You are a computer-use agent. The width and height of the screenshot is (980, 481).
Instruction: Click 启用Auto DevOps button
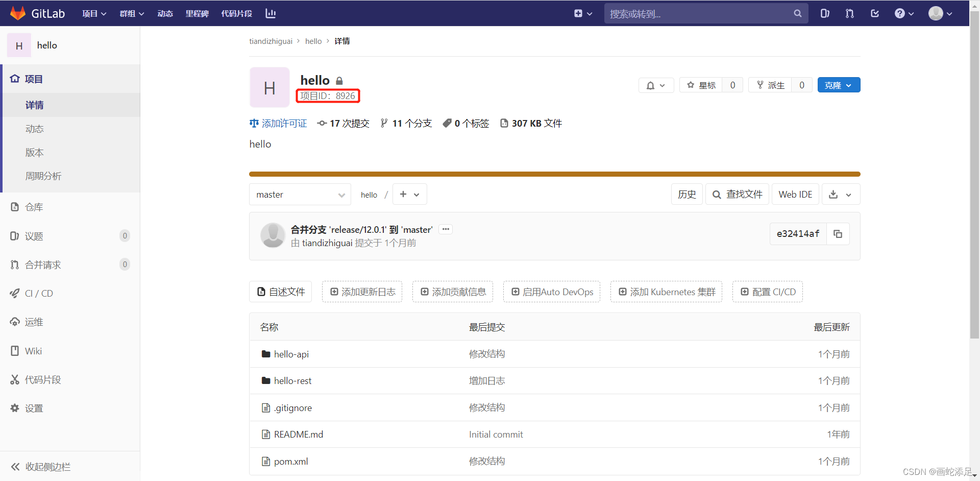pyautogui.click(x=552, y=292)
